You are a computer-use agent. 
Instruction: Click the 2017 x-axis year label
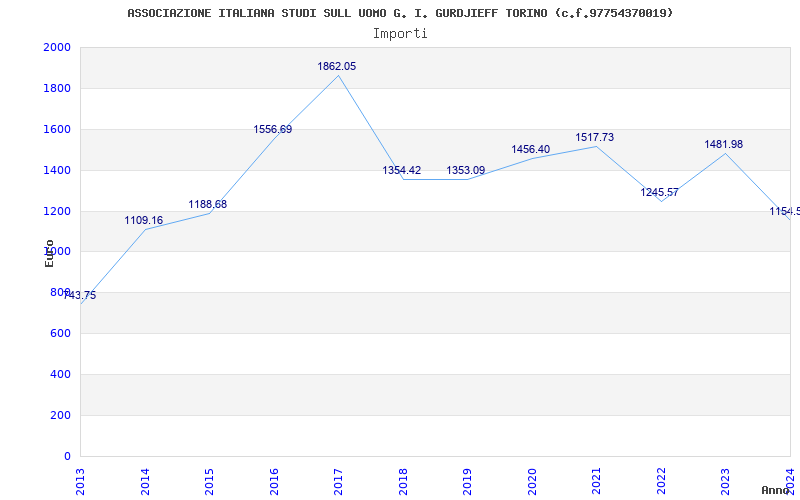click(339, 481)
